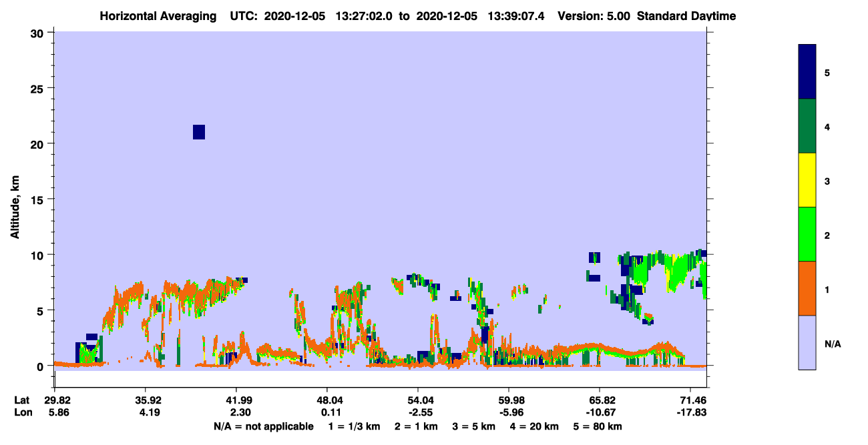Click the lavender N/A colorbar segment
Viewport: 868px width, 445px height.
click(x=807, y=342)
